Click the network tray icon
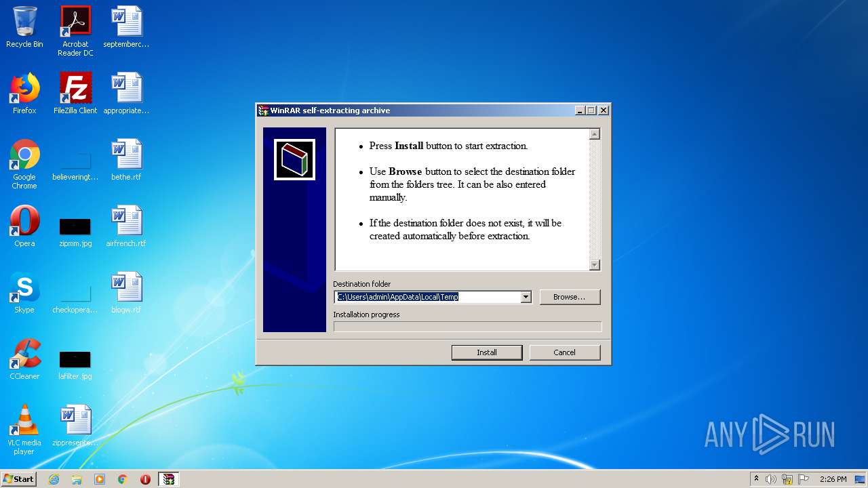The image size is (868, 488). [x=787, y=479]
